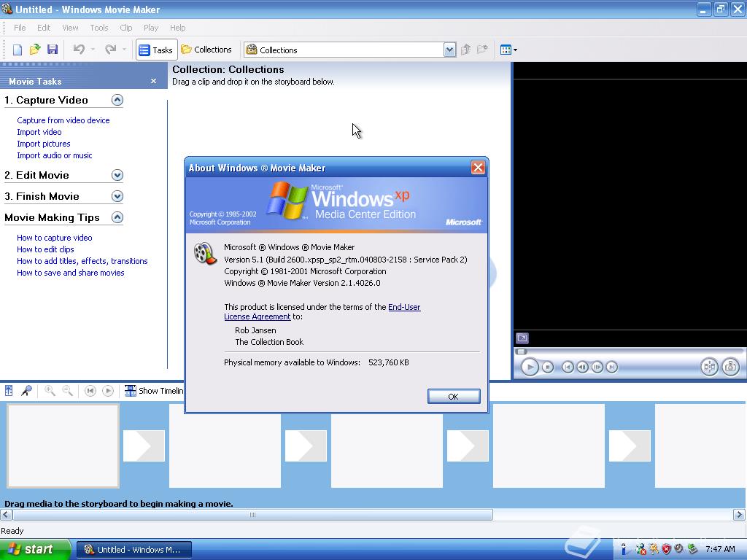Click the Stop button in preview monitor
Viewport: 747px width, 560px height.
(548, 367)
